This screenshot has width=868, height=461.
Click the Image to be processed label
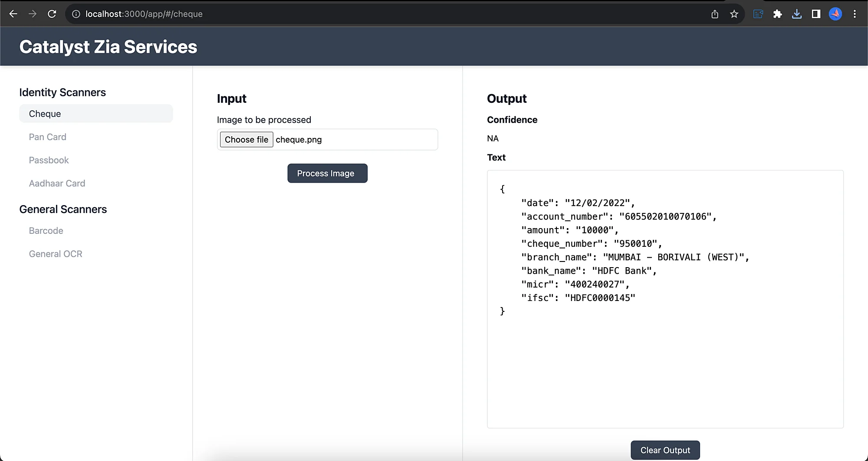pyautogui.click(x=264, y=120)
